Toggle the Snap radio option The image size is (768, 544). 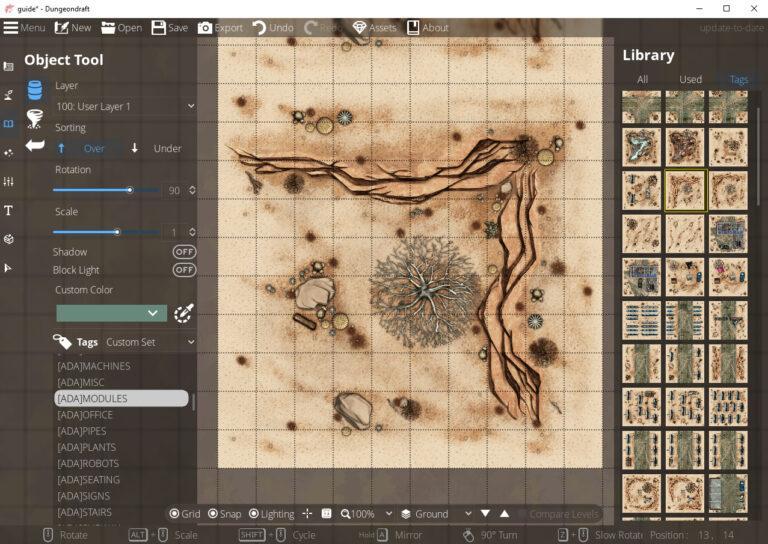tap(213, 514)
